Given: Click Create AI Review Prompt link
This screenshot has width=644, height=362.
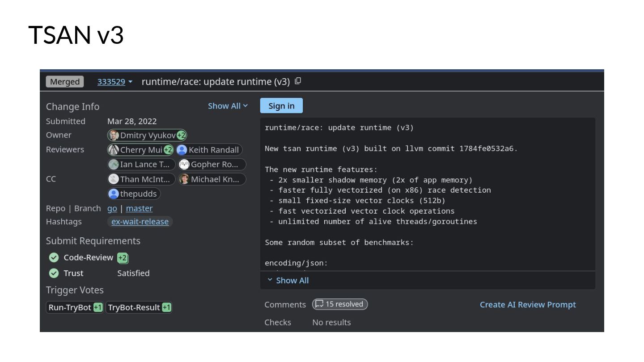Looking at the screenshot, I should (x=528, y=305).
